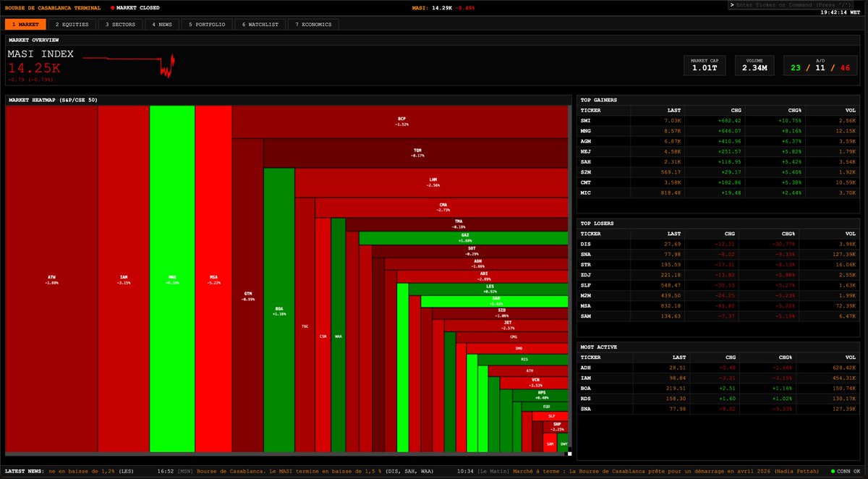The image size is (868, 479).
Task: Open the AGM row in Top Gainers
Action: [x=720, y=141]
